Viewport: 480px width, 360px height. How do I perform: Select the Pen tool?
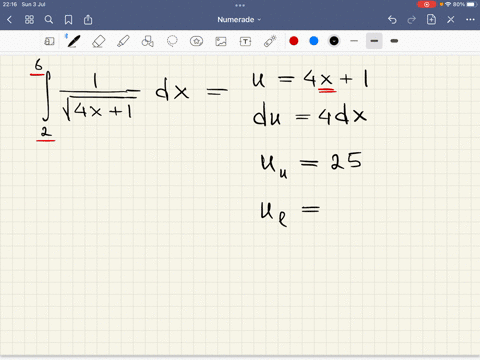pos(74,41)
